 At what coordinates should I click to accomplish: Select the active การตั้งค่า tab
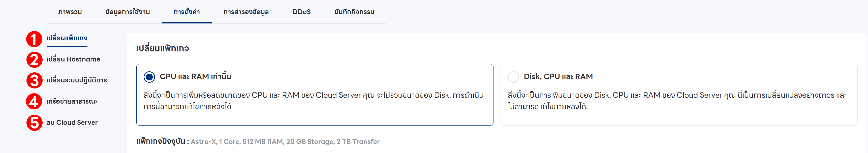[x=187, y=12]
